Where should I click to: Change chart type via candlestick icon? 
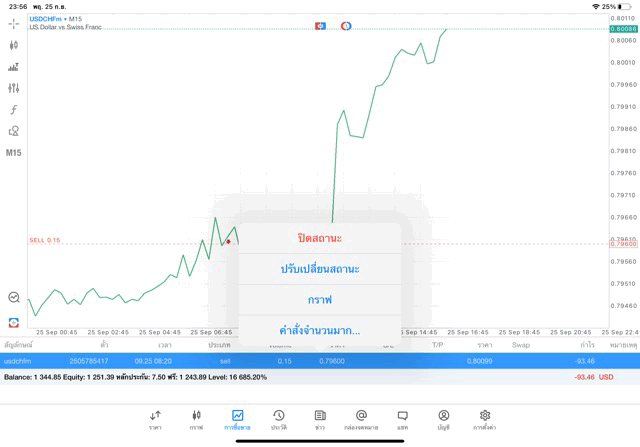pyautogui.click(x=13, y=45)
